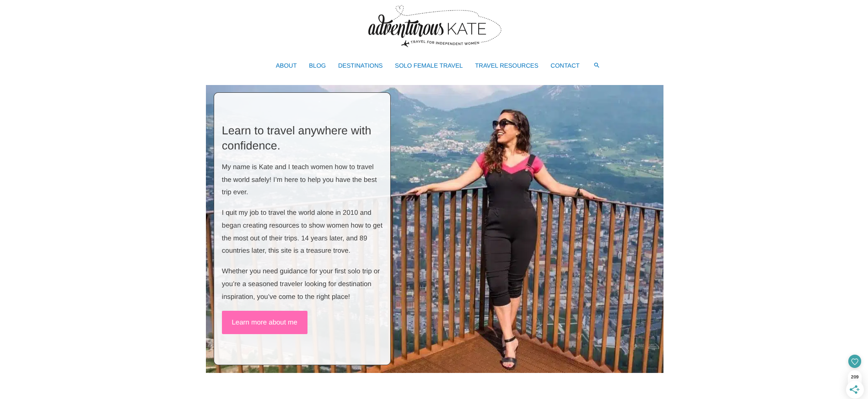
Task: Click the Travel for Independent Women tagline
Action: (x=445, y=43)
